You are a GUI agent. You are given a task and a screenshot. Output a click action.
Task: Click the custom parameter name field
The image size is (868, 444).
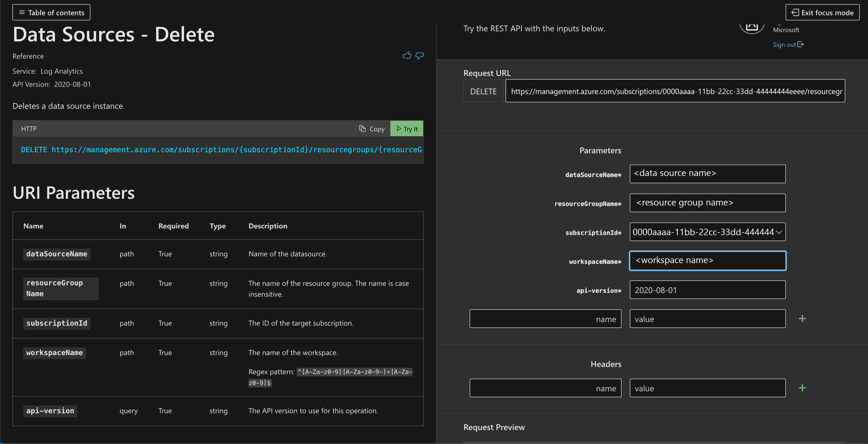[545, 319]
